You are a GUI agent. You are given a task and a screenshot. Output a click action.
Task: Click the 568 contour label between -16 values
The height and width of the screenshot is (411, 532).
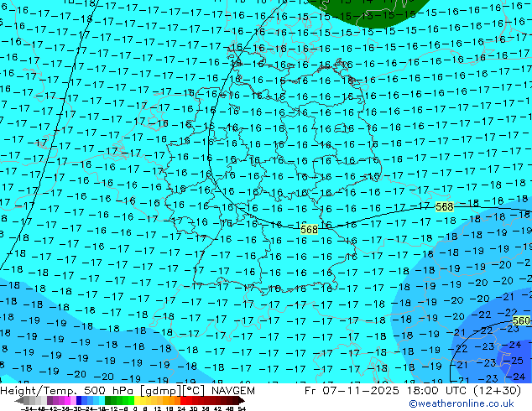[x=309, y=230]
